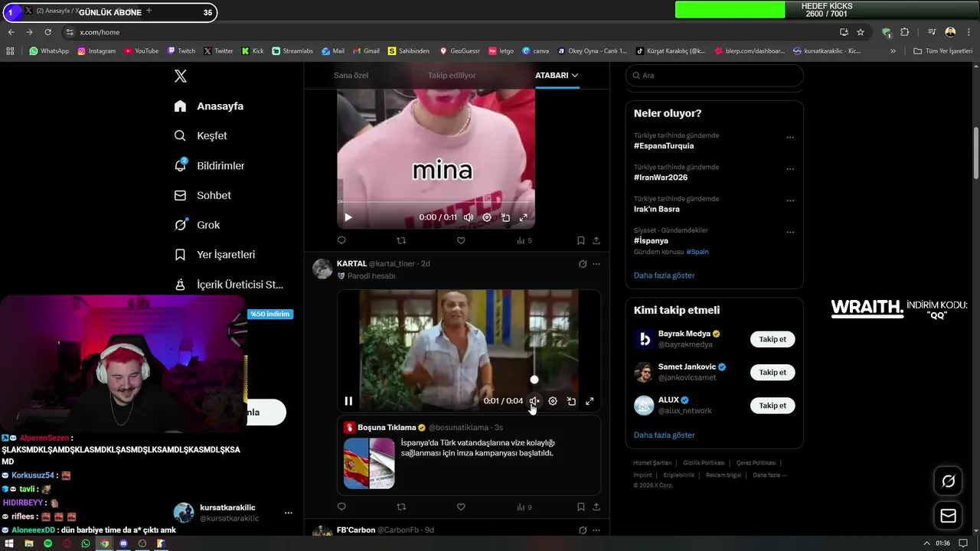Open kursatkarakilic account options menu

coord(289,513)
